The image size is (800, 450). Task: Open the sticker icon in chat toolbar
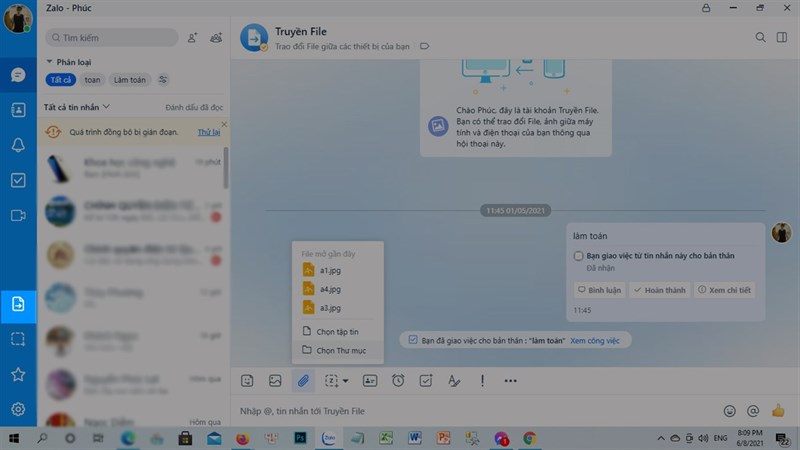(x=247, y=381)
